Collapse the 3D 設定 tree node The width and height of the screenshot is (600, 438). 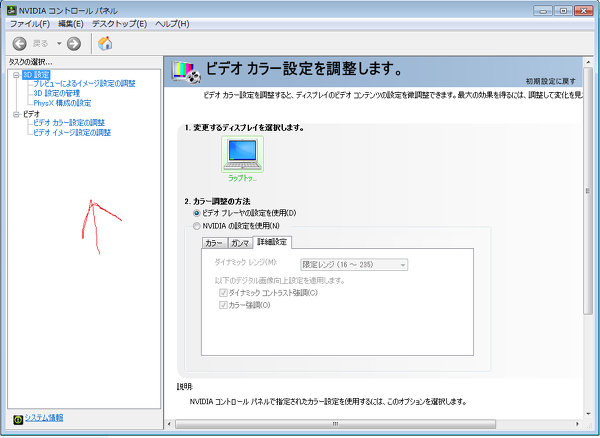[x=16, y=75]
